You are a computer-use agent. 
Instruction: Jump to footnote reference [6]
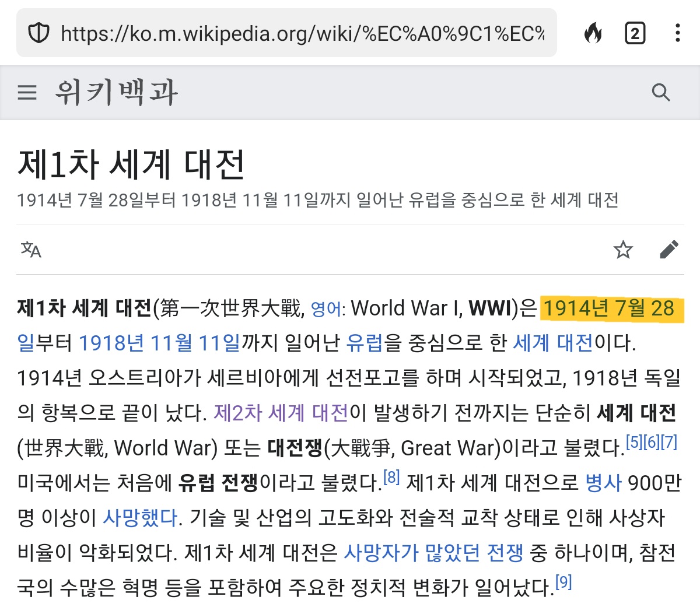click(x=651, y=442)
